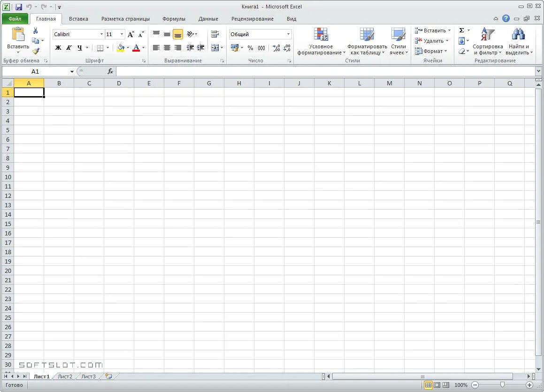Toggle underline Ч formatting
The width and height of the screenshot is (544, 392).
pyautogui.click(x=80, y=48)
